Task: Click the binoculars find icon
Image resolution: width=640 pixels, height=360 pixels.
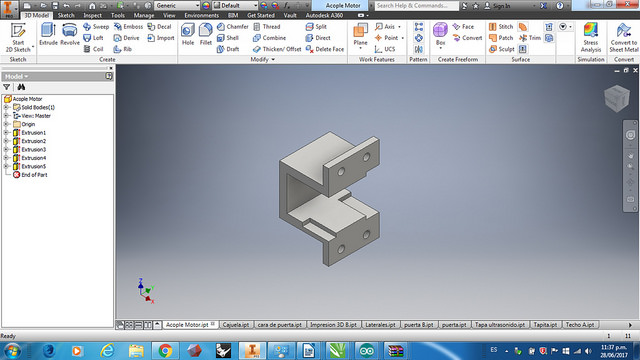Action: coord(21,87)
